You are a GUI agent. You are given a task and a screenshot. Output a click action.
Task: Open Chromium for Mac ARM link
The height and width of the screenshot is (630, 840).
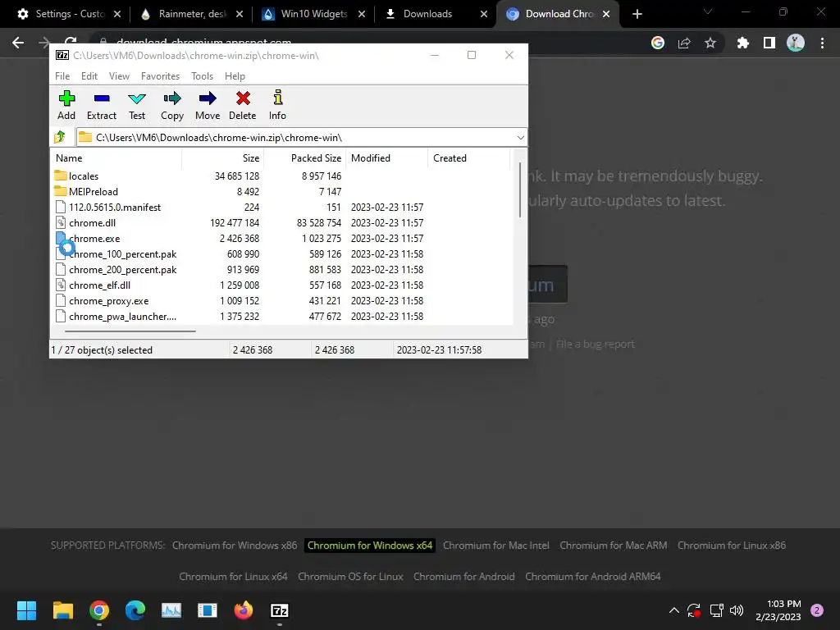point(614,546)
